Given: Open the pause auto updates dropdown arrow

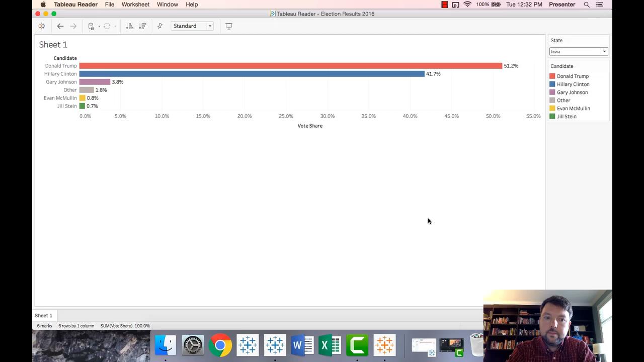Looking at the screenshot, I should 99,26.
